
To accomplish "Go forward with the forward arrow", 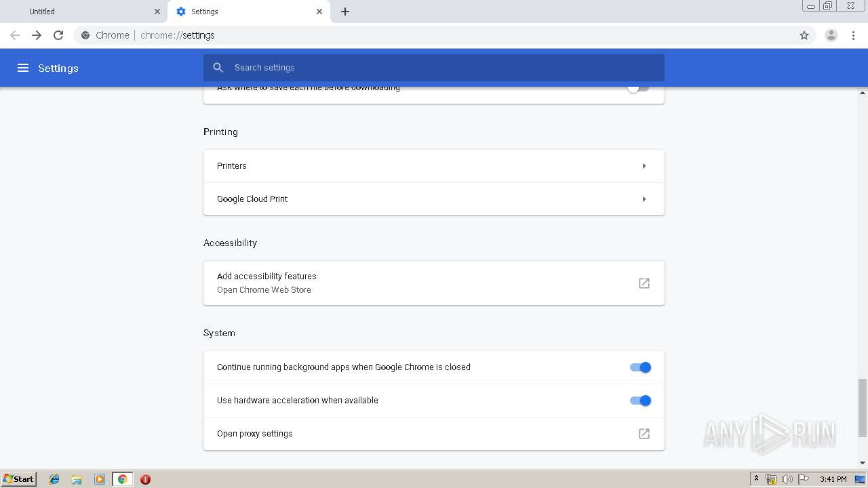I will coord(37,35).
